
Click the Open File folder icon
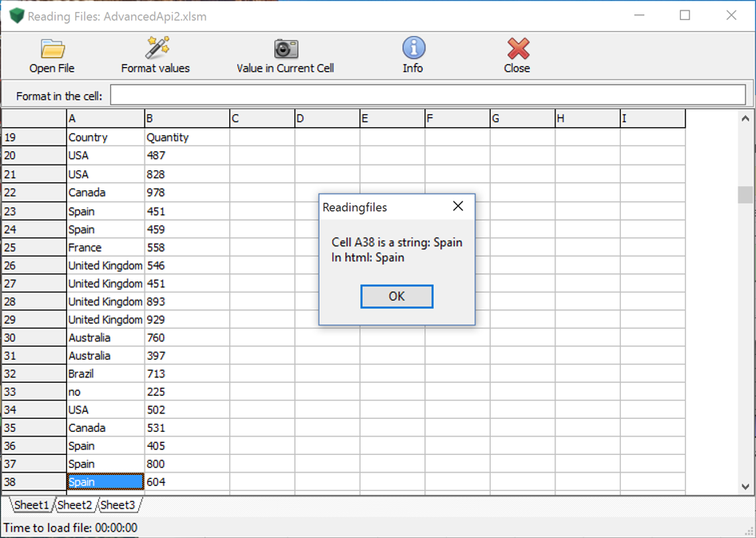[x=52, y=49]
